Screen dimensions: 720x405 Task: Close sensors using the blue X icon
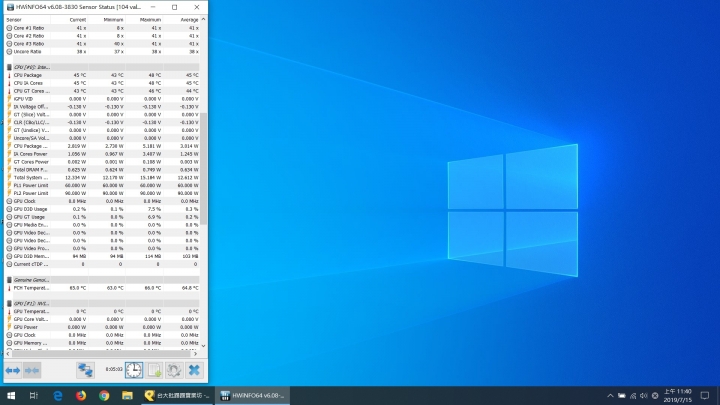[x=194, y=370]
